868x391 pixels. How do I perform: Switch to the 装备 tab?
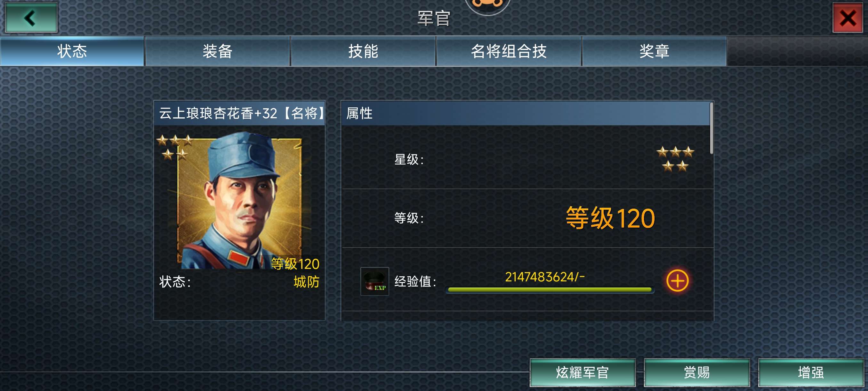[217, 51]
